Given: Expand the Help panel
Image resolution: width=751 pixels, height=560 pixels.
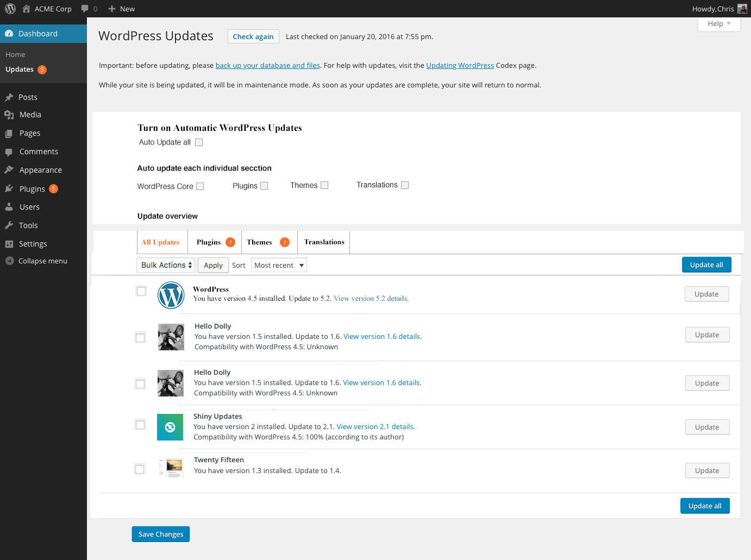Looking at the screenshot, I should (x=718, y=23).
